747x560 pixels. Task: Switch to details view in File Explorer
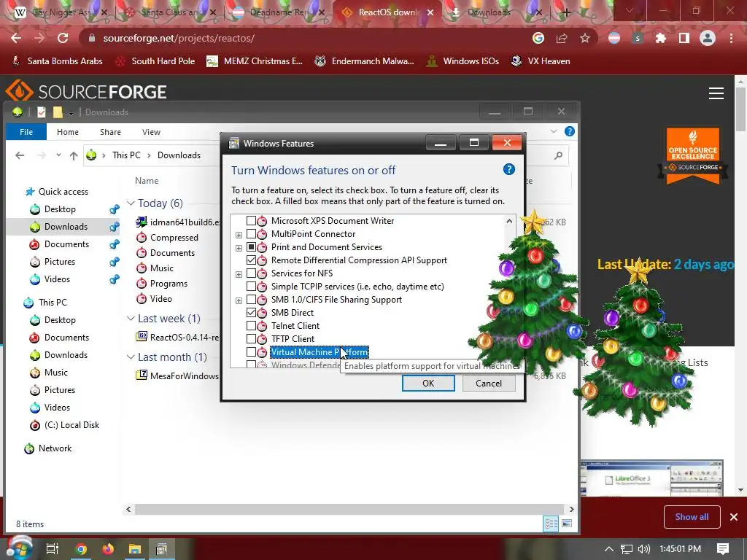click(551, 524)
